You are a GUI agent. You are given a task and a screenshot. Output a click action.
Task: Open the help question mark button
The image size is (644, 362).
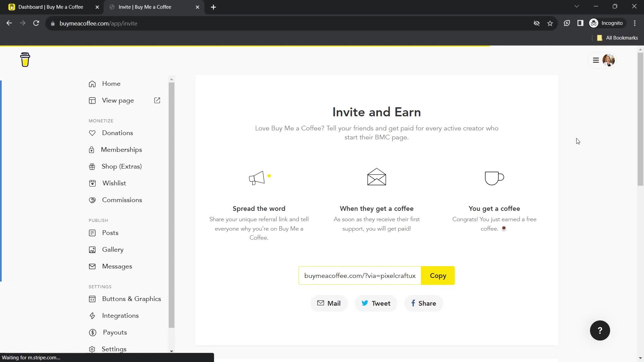600,330
